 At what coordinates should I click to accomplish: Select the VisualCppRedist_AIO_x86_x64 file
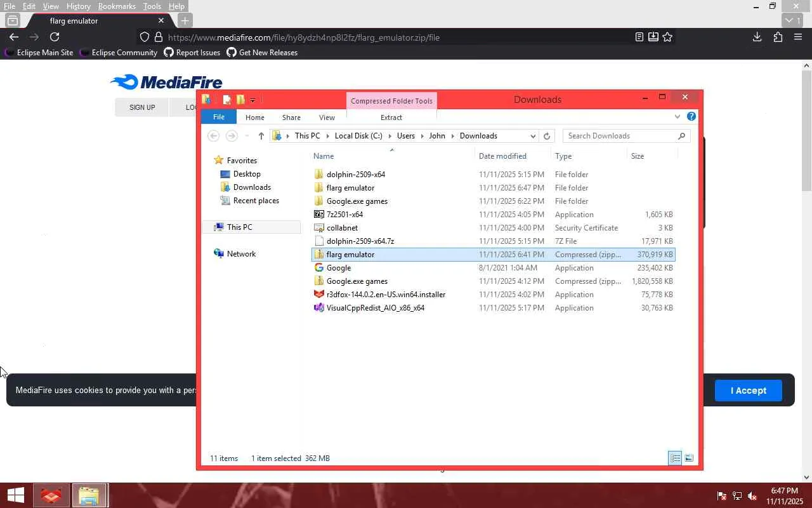pos(493,308)
